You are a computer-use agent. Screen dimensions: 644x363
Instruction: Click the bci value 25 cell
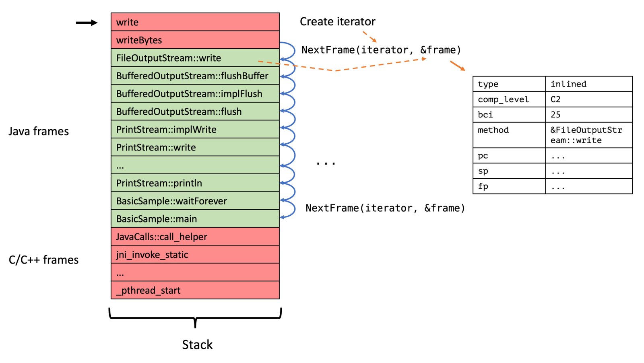tap(589, 114)
